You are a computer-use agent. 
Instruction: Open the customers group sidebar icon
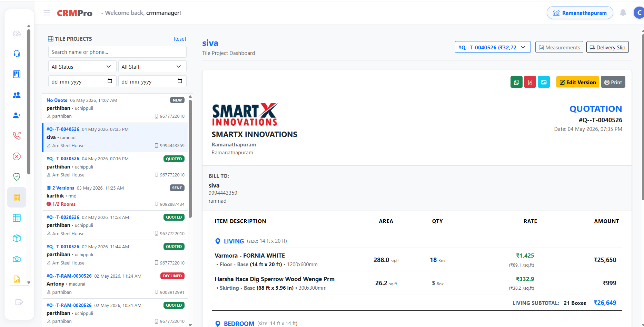(17, 95)
